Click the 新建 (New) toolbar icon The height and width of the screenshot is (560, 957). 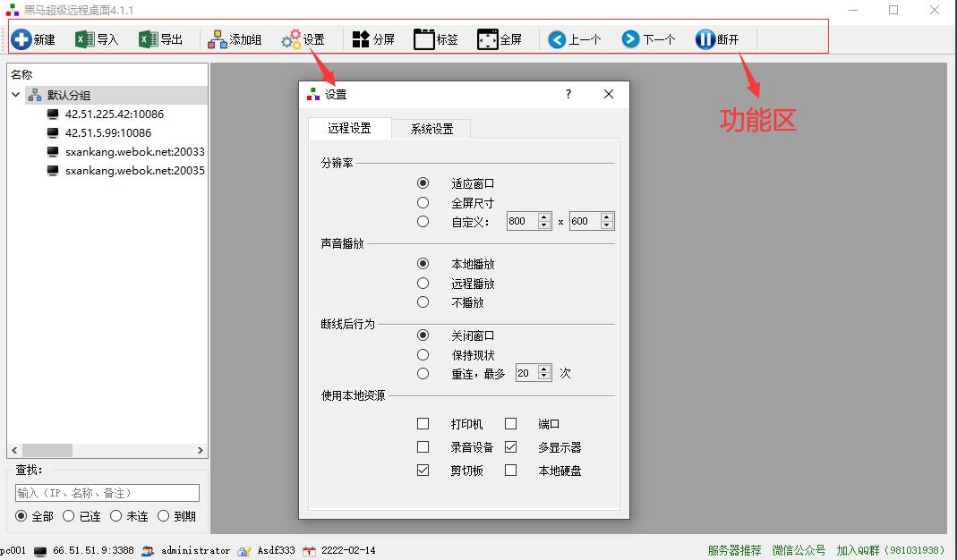[x=21, y=39]
